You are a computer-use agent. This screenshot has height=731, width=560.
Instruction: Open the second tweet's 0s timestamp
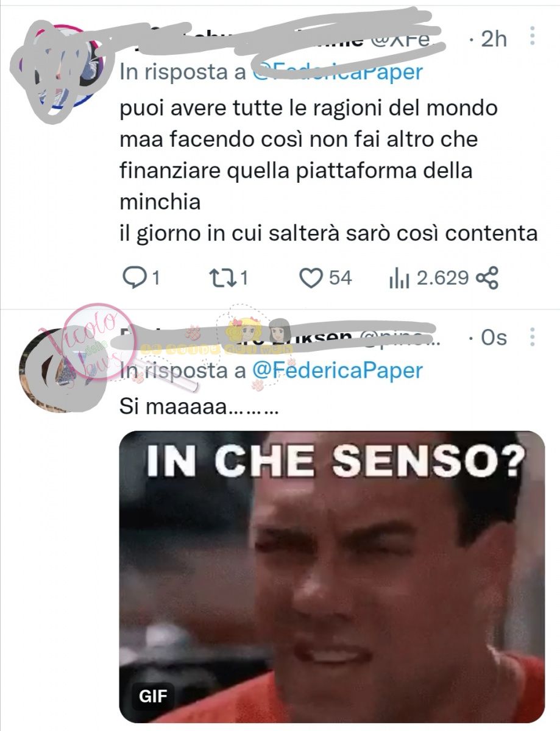coord(494,337)
